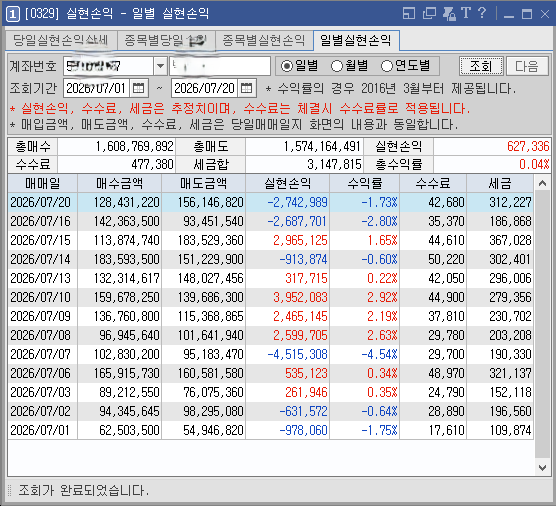Select the 2026/07/01 row date
Viewport: 556px width, 506px height.
pyautogui.click(x=40, y=430)
